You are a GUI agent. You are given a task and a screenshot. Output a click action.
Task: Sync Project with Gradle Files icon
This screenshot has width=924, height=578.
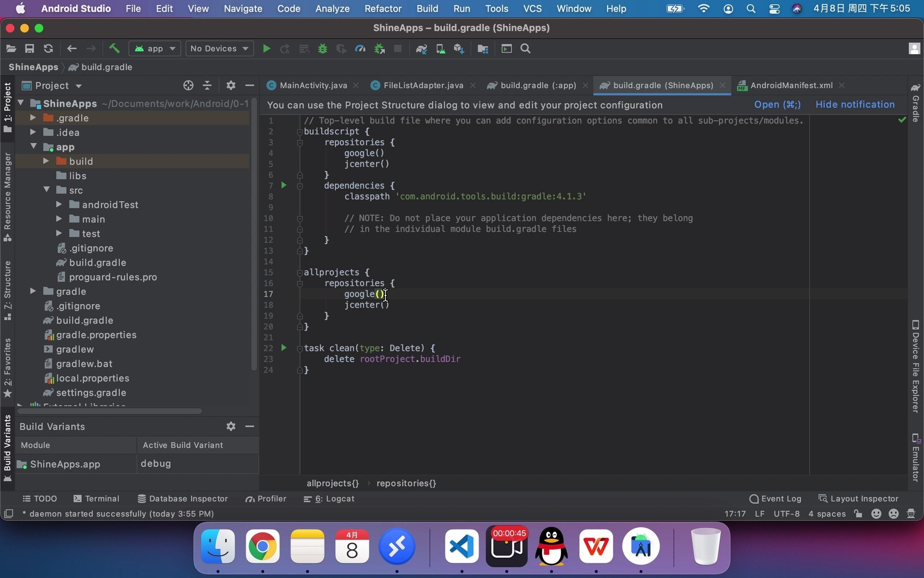[422, 49]
